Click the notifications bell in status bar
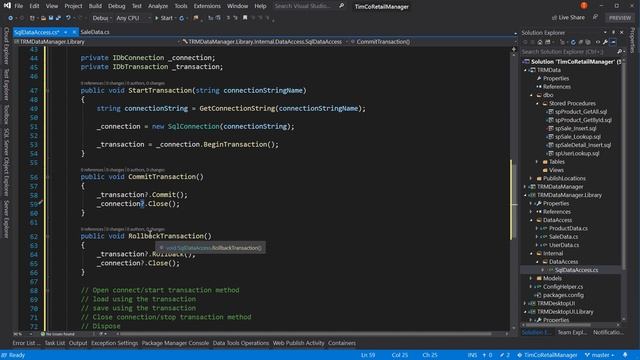The width and height of the screenshot is (640, 360). coord(625,355)
